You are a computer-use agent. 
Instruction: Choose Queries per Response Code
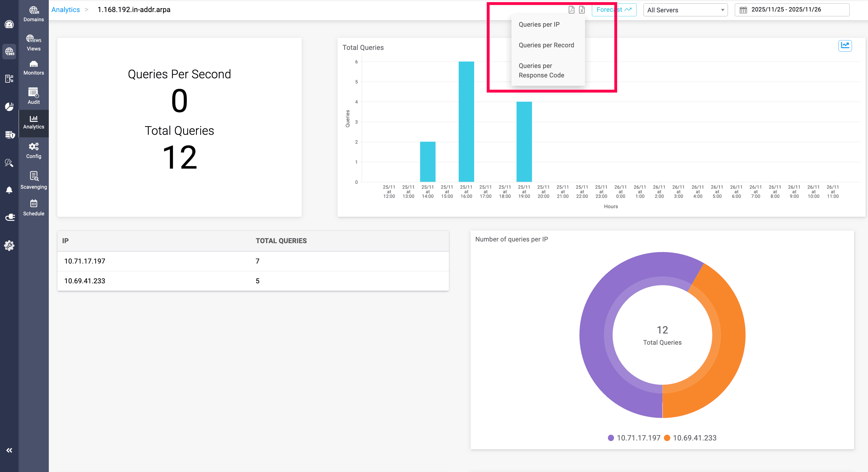[541, 70]
